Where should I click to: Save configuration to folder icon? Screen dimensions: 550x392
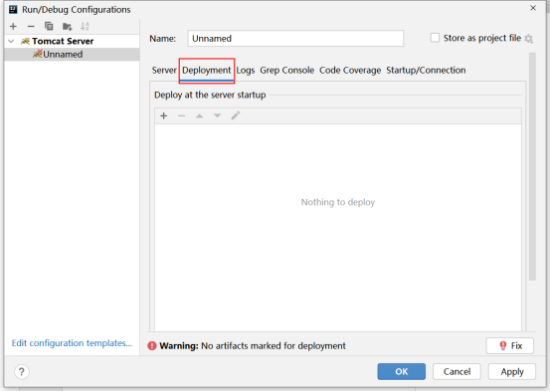67,26
